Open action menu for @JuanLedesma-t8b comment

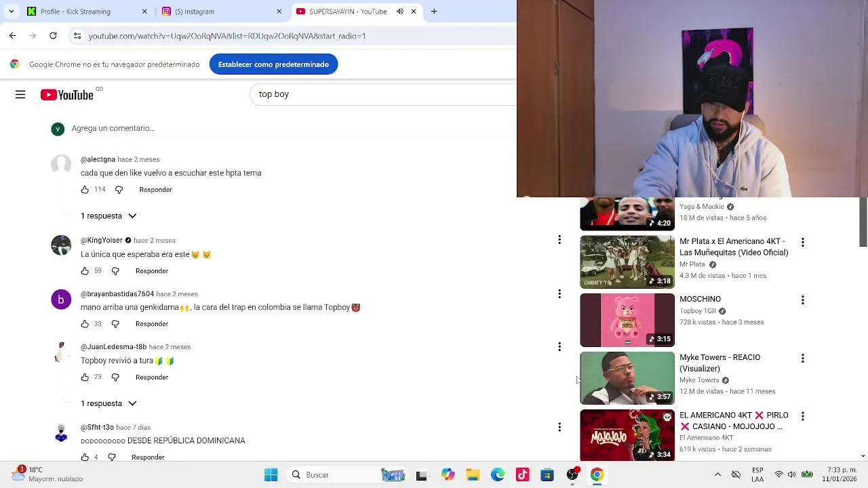[559, 347]
